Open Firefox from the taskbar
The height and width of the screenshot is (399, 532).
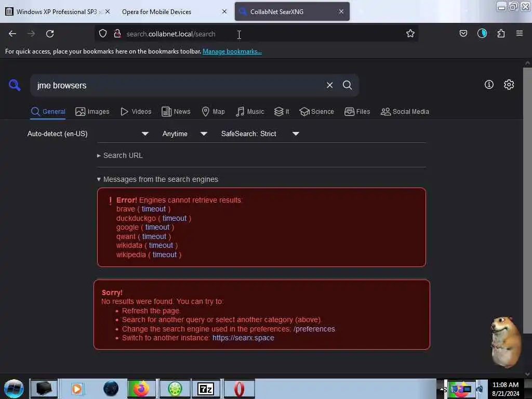click(x=141, y=389)
